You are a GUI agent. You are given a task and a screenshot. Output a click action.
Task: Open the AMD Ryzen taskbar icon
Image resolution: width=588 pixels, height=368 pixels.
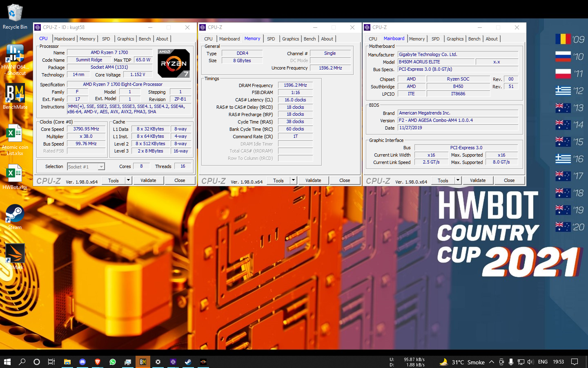click(x=203, y=362)
